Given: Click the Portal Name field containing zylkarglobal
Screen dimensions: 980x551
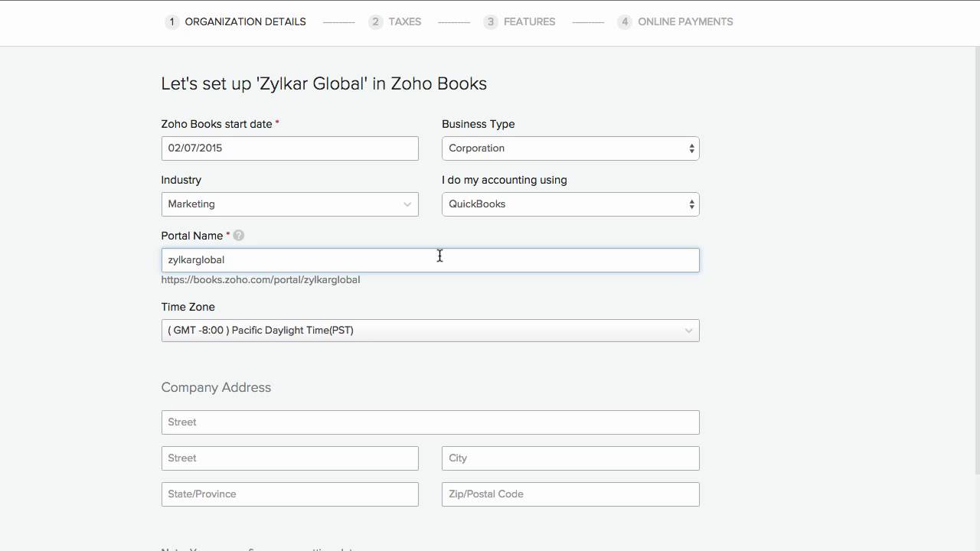Looking at the screenshot, I should (430, 260).
